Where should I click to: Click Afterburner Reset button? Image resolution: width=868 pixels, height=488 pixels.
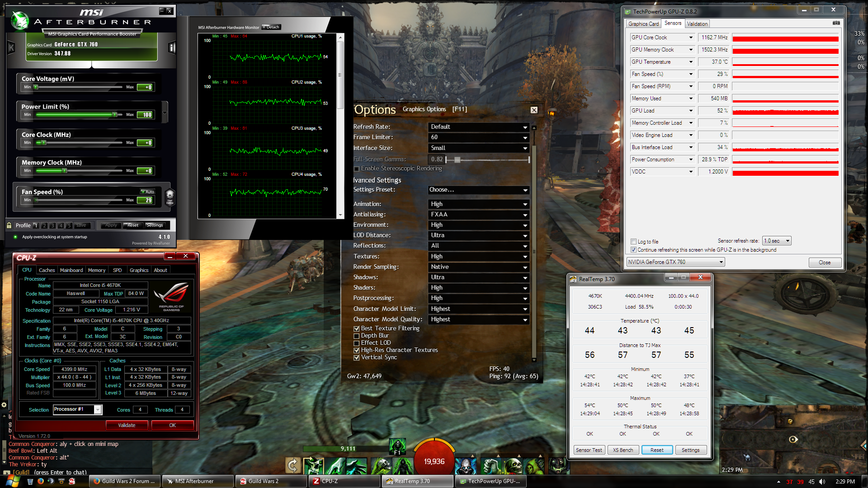click(x=133, y=225)
